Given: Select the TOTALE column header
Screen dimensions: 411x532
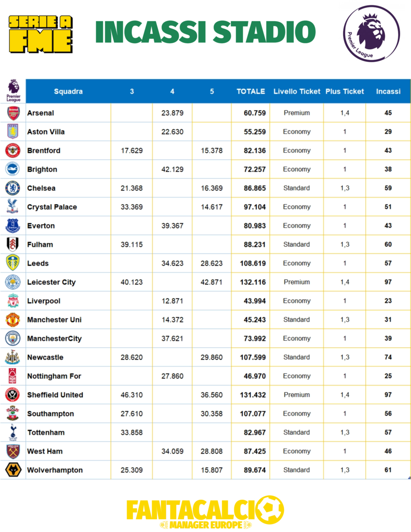Looking at the screenshot, I should coord(251,91).
